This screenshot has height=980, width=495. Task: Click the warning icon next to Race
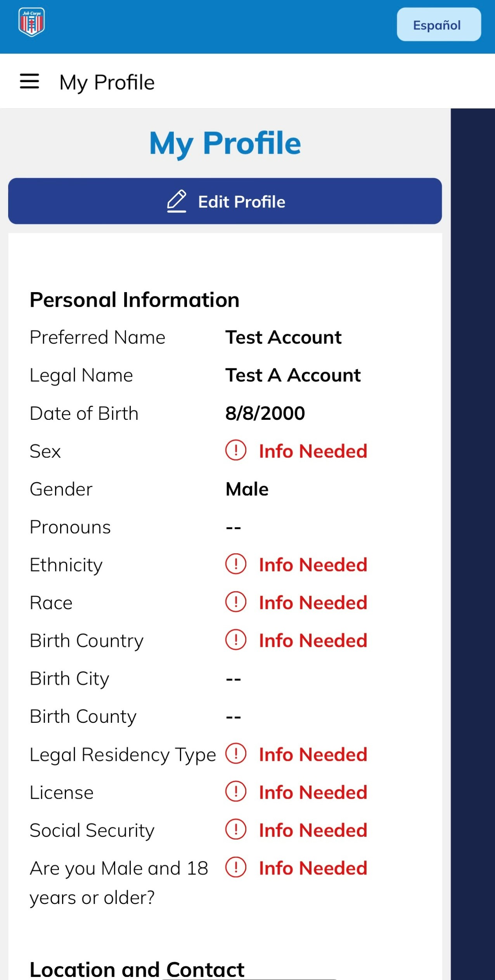tap(235, 603)
